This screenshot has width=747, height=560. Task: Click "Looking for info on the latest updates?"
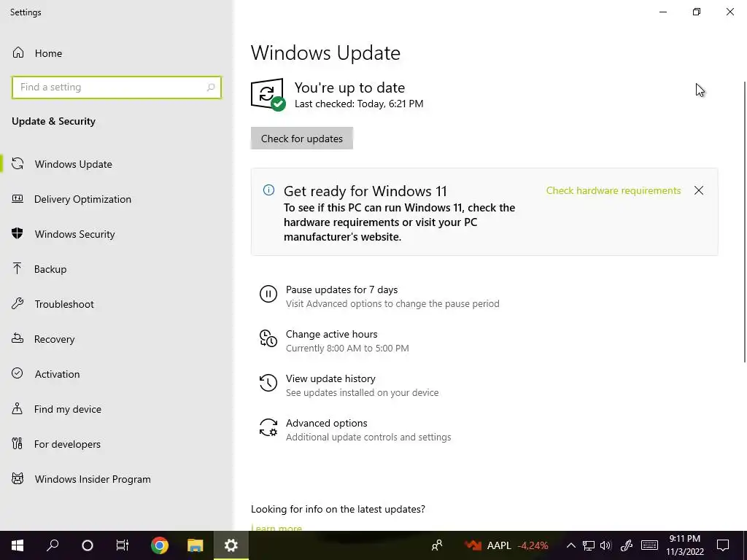(x=338, y=509)
